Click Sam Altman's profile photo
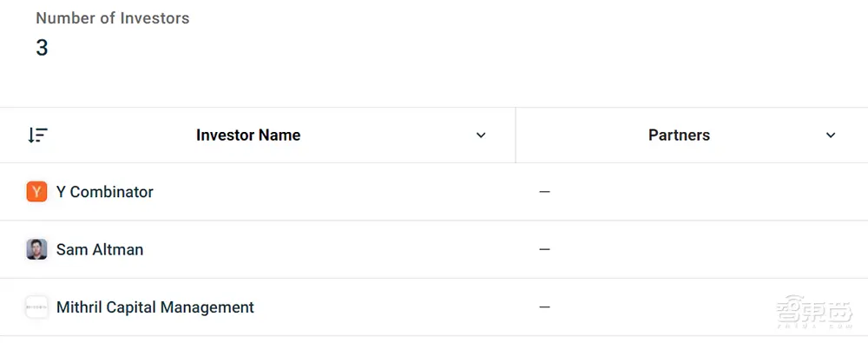The width and height of the screenshot is (868, 343). pyautogui.click(x=36, y=249)
